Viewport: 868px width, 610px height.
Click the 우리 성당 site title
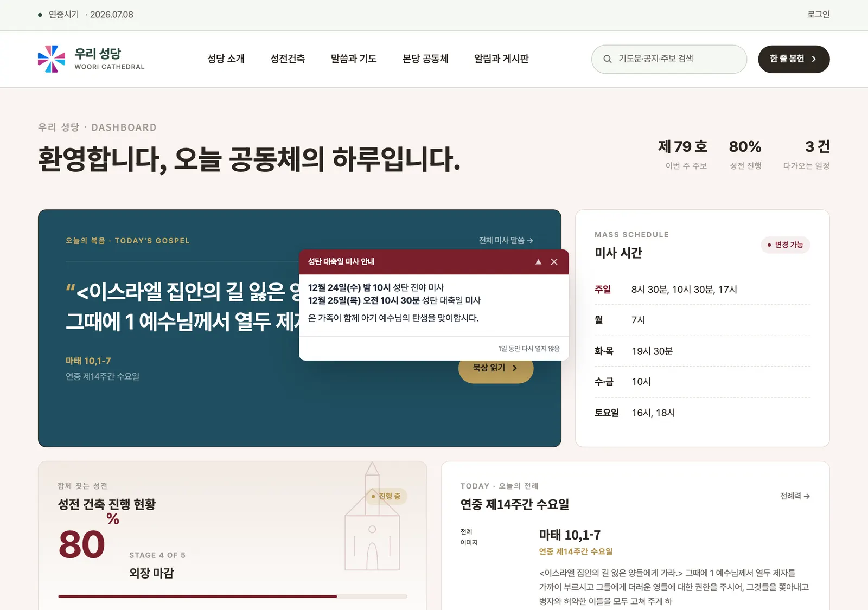[x=98, y=54]
